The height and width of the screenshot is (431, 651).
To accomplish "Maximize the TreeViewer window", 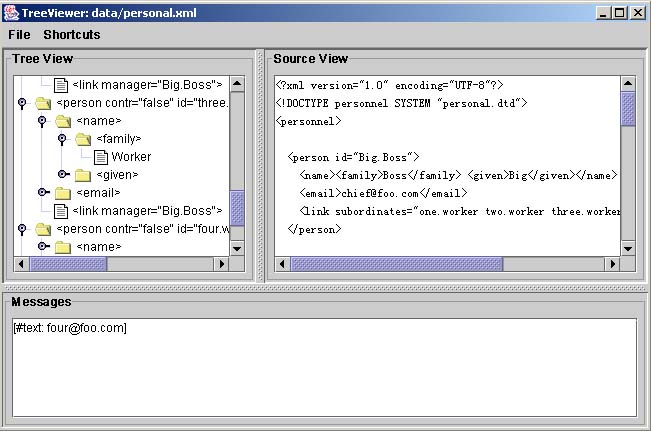I will pyautogui.click(x=619, y=13).
